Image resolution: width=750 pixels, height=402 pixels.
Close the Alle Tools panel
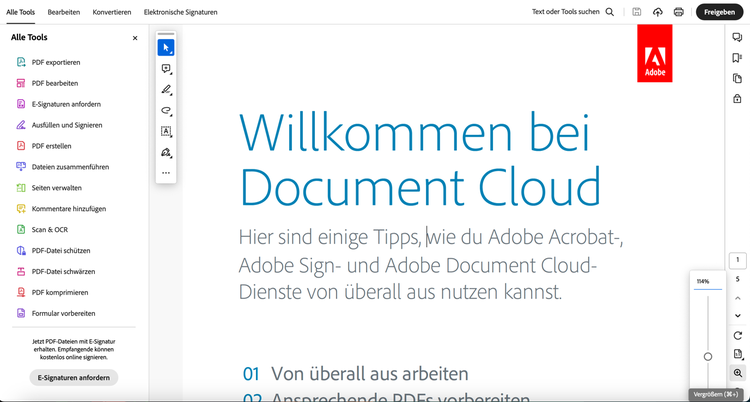pos(135,38)
